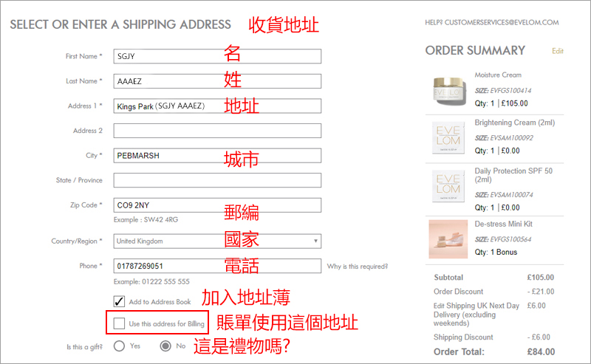Click the Edit Shipping link

point(438,306)
